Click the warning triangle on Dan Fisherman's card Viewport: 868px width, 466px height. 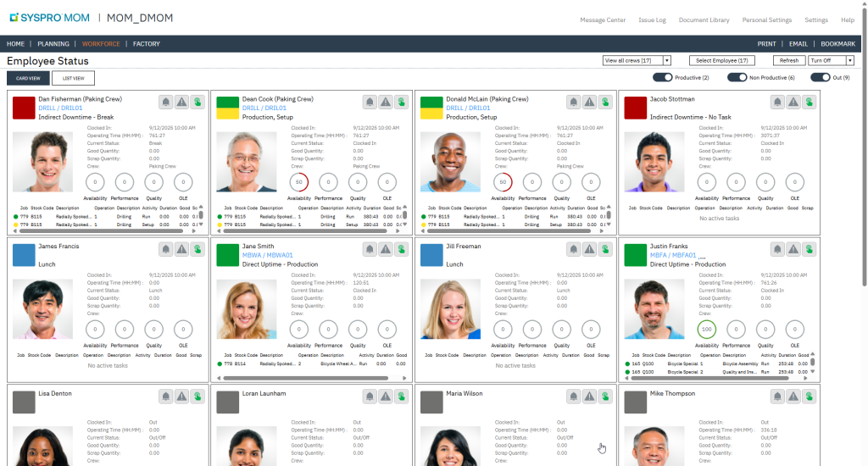181,102
